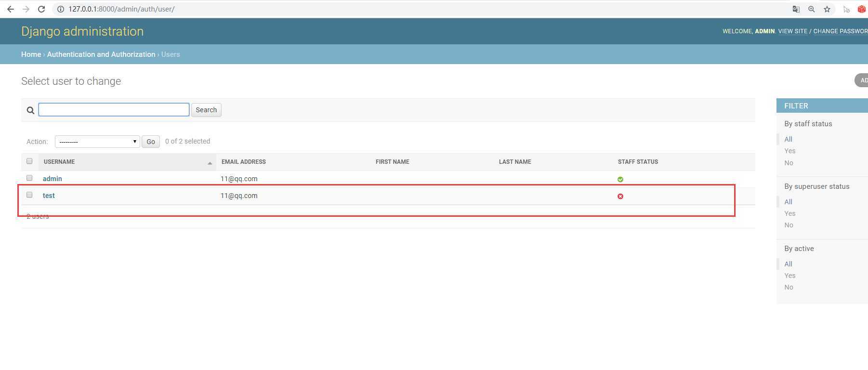Click red staff status icon for test
The height and width of the screenshot is (370, 868).
620,196
